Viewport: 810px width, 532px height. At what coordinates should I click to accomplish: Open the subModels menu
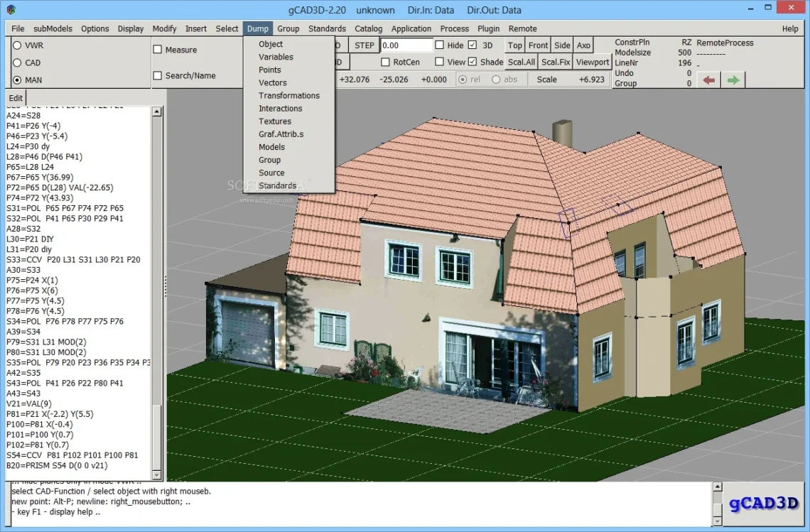pyautogui.click(x=53, y=28)
